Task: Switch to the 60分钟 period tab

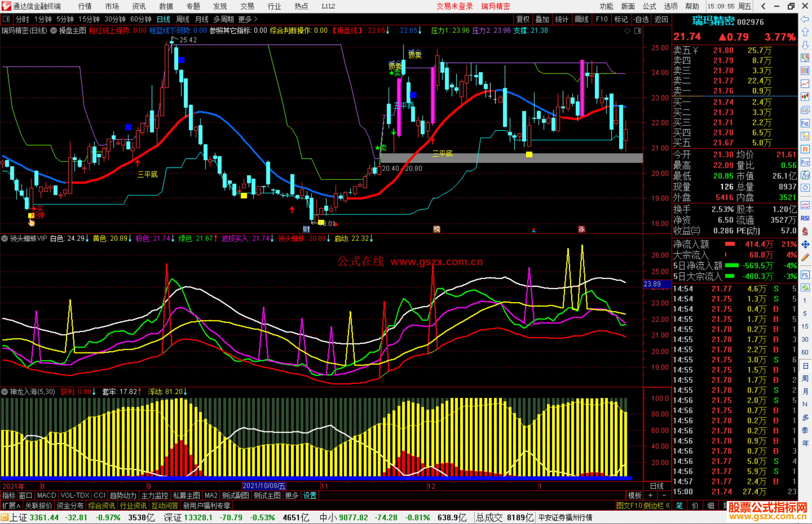Action: 141,19
